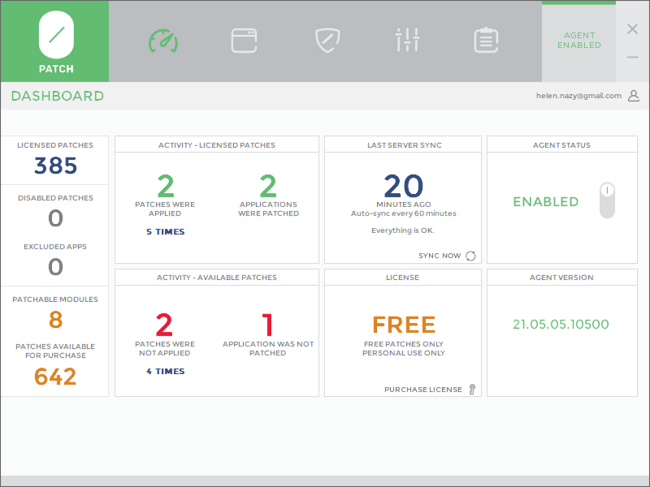Click the Everything is OK message

click(403, 230)
